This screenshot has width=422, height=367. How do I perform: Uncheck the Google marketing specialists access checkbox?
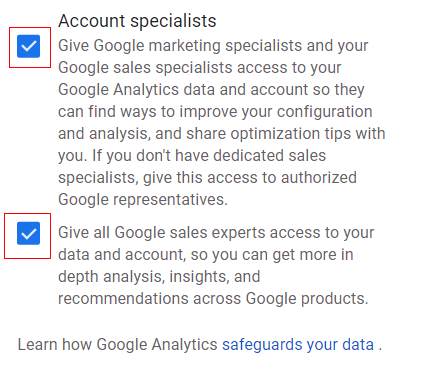point(29,46)
